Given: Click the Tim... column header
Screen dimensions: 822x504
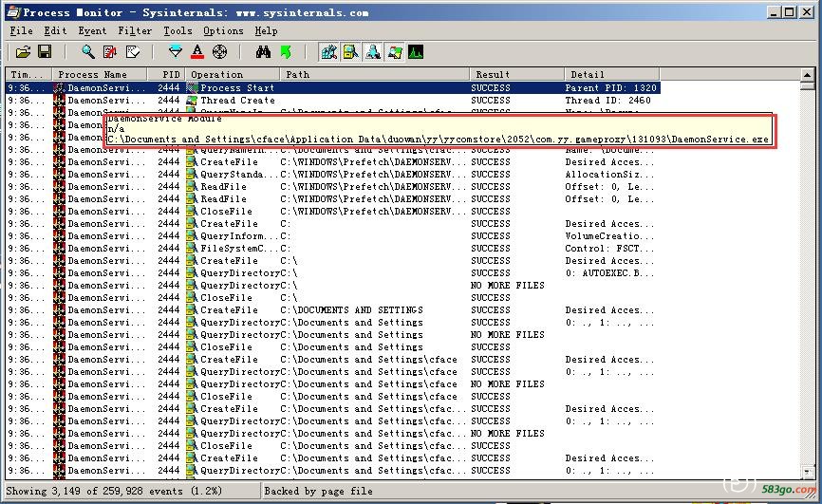Looking at the screenshot, I should (x=28, y=74).
